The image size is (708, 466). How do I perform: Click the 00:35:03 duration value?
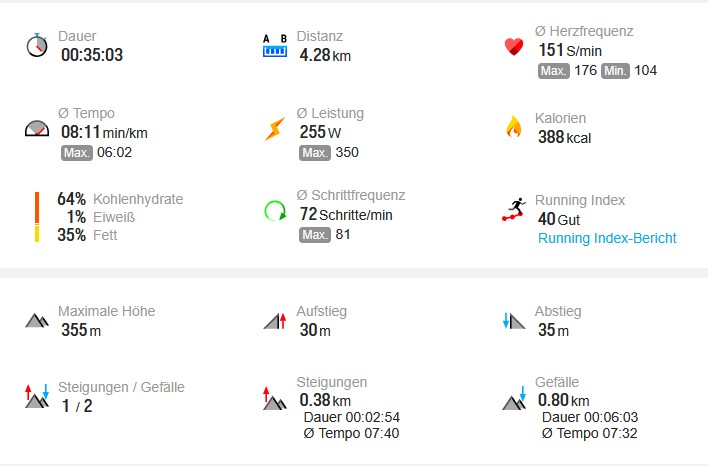pos(92,55)
